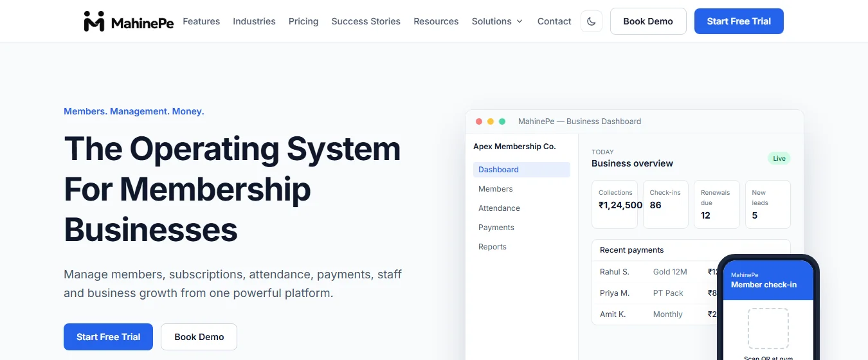Viewport: 868px width, 360px height.
Task: Open the Features nav link
Action: click(201, 21)
